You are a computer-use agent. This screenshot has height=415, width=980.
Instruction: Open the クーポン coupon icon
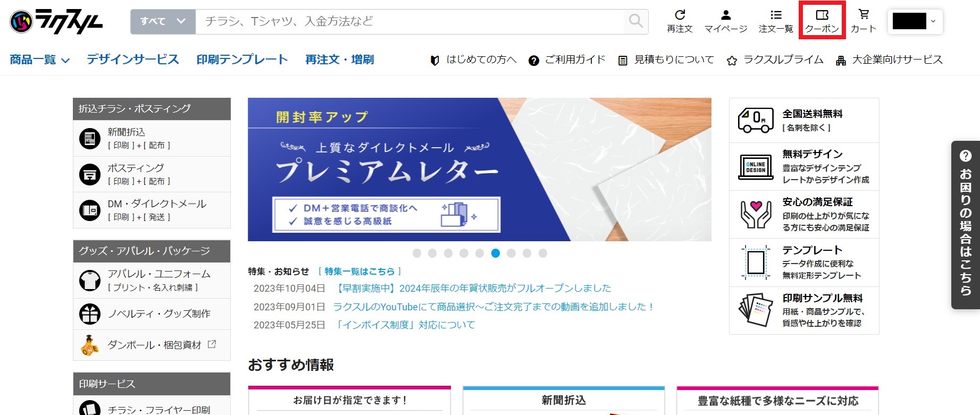coord(822,15)
